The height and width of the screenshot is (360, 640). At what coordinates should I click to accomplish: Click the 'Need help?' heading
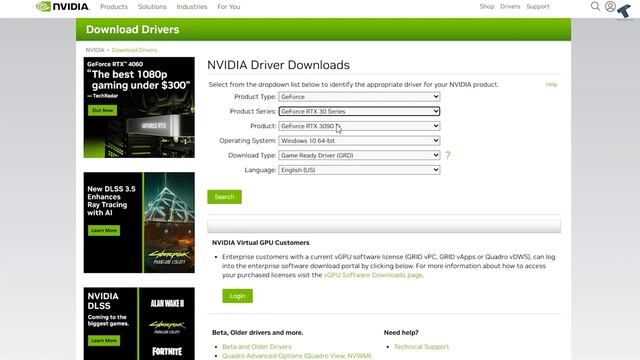401,333
